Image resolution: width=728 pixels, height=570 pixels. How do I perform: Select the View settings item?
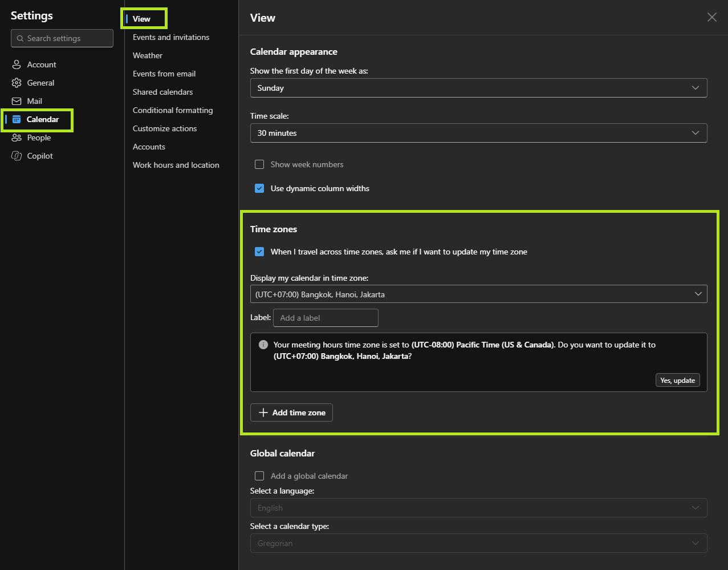click(x=141, y=19)
